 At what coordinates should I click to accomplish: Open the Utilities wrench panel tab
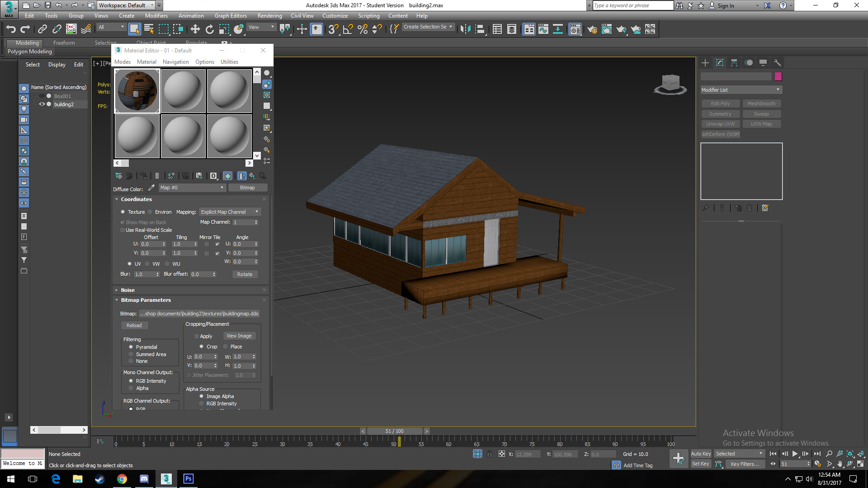coord(778,63)
